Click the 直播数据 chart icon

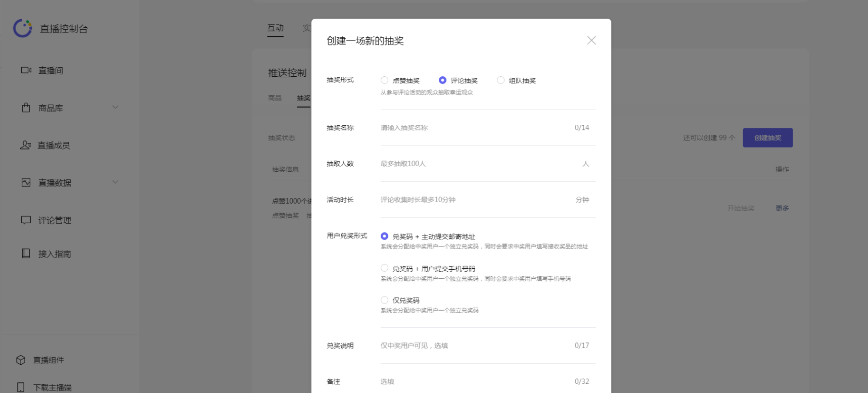point(26,182)
